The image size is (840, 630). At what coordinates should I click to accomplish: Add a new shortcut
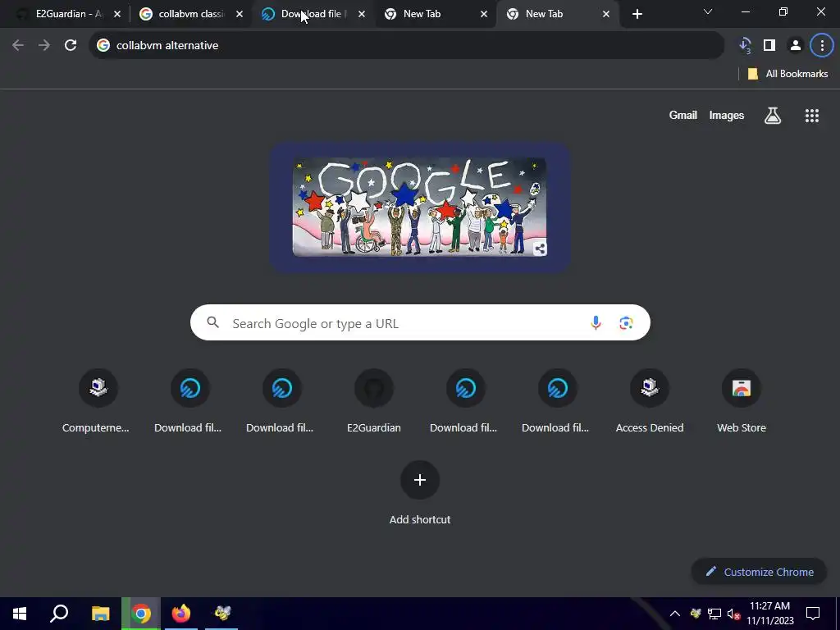click(x=420, y=493)
